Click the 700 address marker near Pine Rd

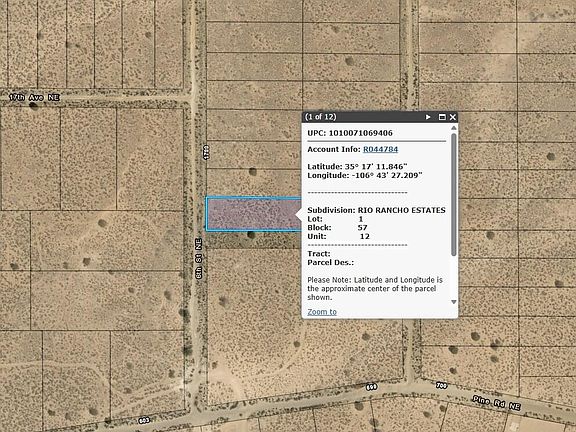point(442,385)
